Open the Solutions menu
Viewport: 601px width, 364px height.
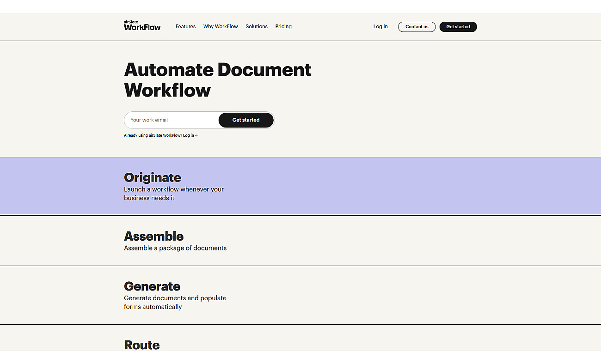point(257,26)
